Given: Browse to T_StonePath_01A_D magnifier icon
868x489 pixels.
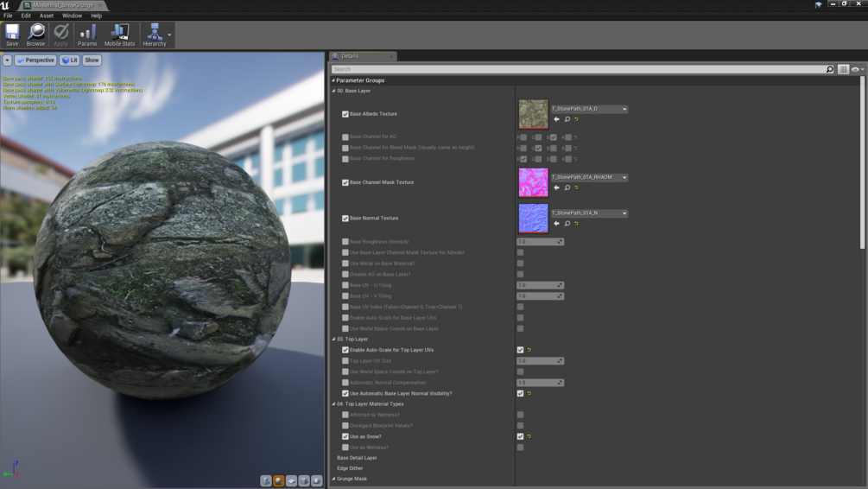Looking at the screenshot, I should click(x=567, y=119).
